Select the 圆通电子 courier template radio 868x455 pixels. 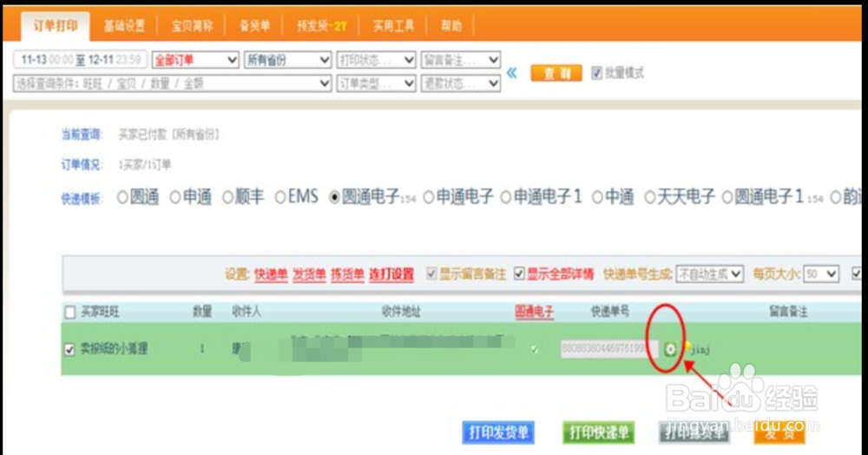coord(334,198)
